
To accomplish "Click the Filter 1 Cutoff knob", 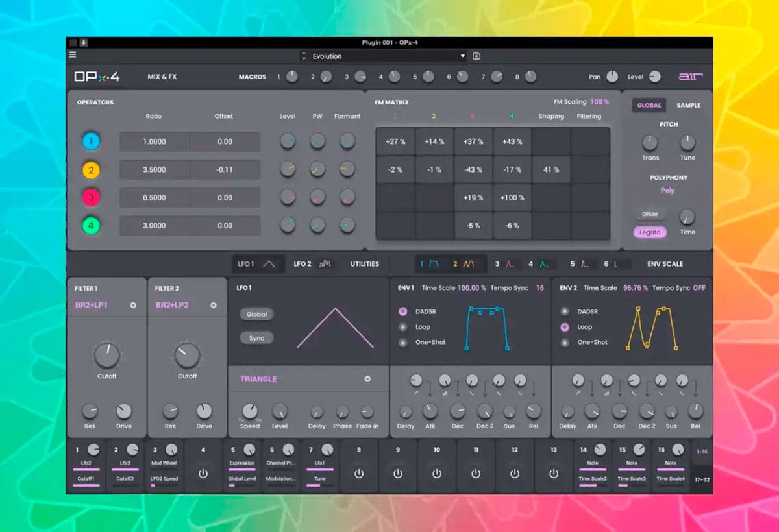I will pyautogui.click(x=107, y=356).
